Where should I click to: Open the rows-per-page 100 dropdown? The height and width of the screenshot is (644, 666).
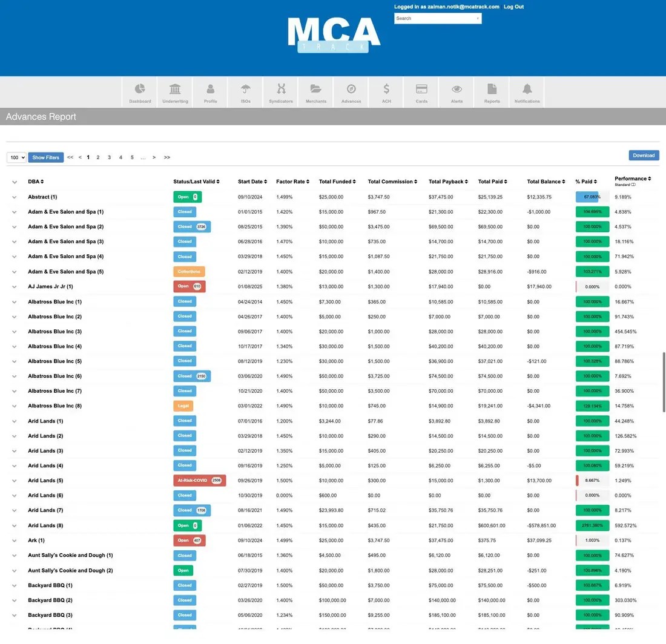tap(16, 157)
